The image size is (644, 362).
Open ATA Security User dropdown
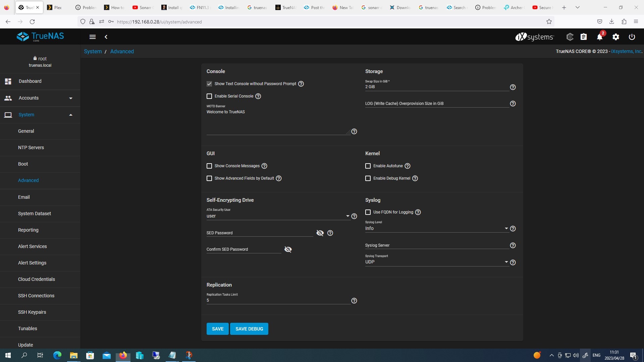(x=278, y=216)
